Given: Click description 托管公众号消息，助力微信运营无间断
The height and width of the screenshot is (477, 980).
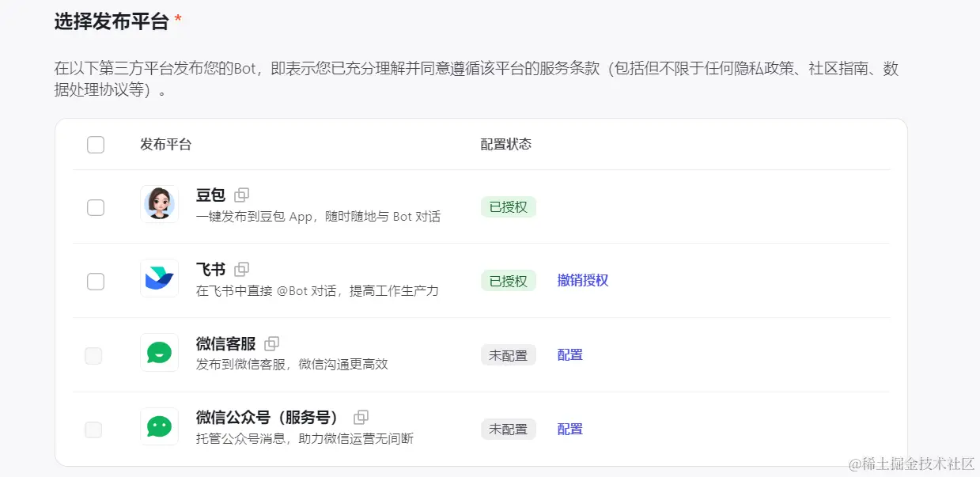Looking at the screenshot, I should pos(305,439).
